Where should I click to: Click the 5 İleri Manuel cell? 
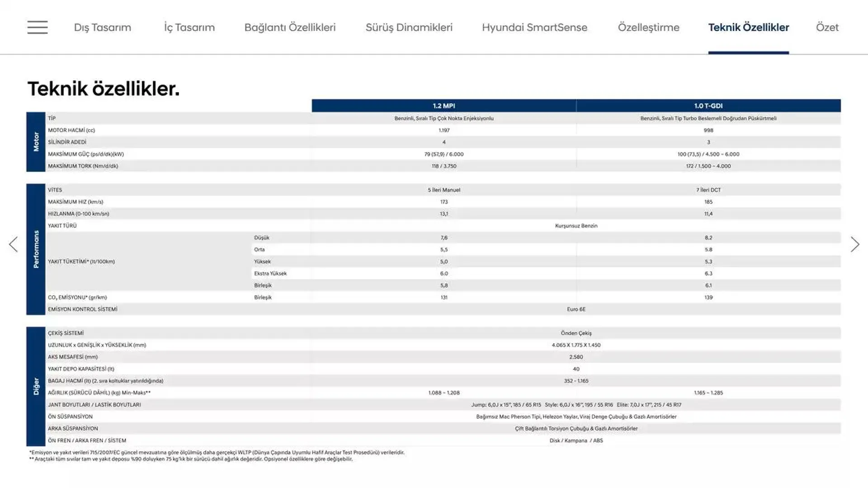[x=444, y=190]
